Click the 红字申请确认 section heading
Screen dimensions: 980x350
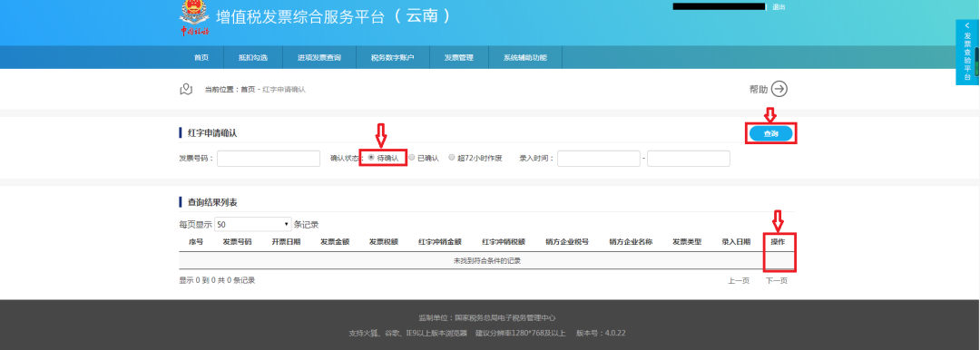coord(212,133)
